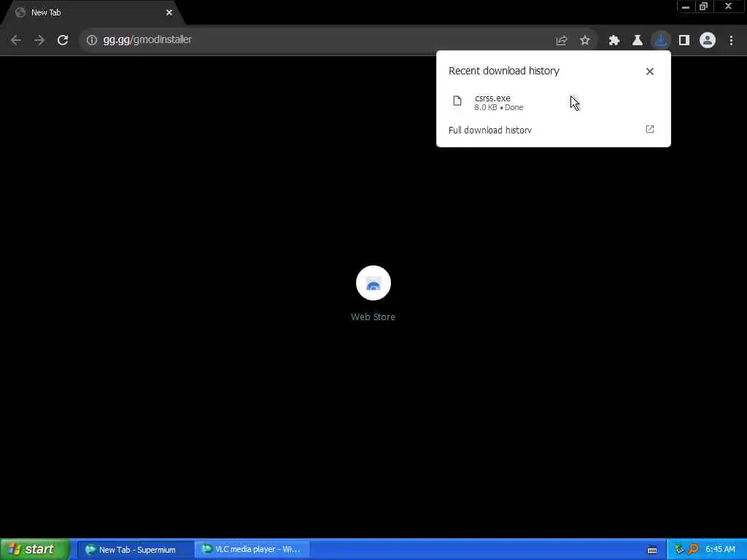The image size is (747, 560).
Task: Close the Recent download history popup
Action: tap(650, 71)
